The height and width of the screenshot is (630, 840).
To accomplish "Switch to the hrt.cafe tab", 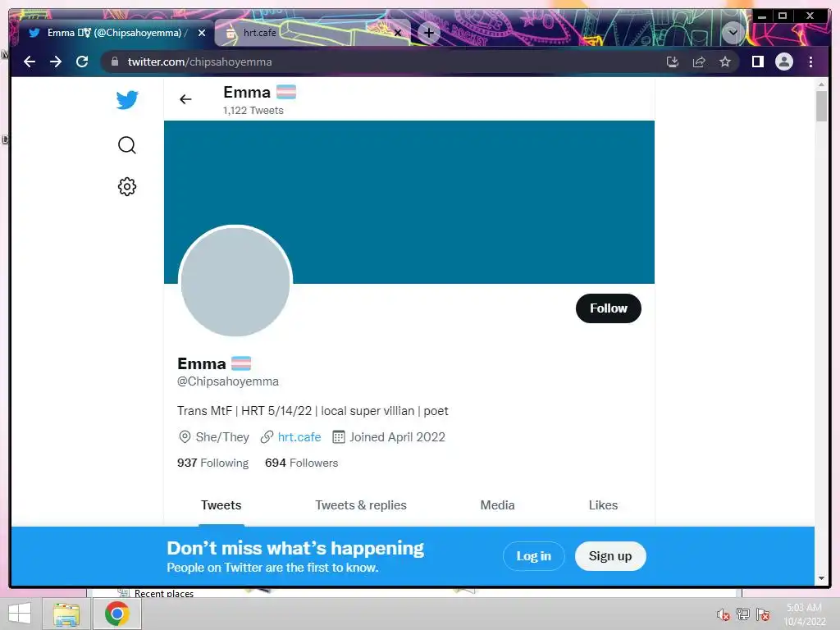I will pos(313,33).
